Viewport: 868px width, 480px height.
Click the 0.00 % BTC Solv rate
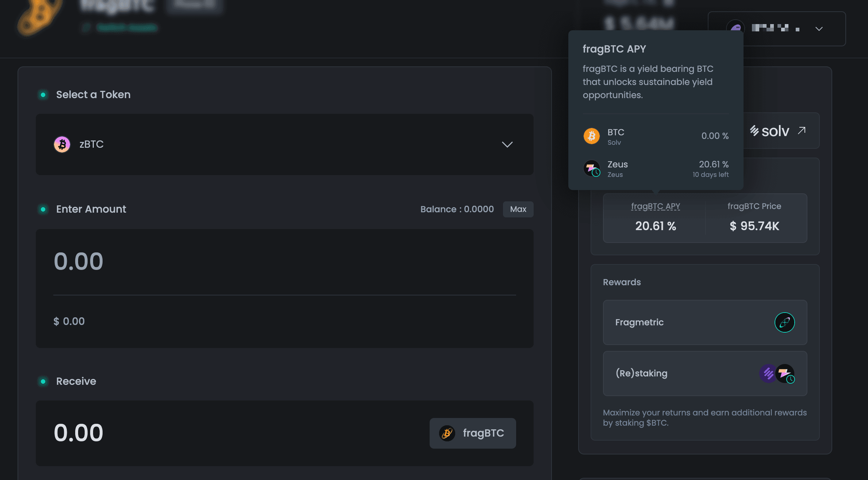[715, 136]
